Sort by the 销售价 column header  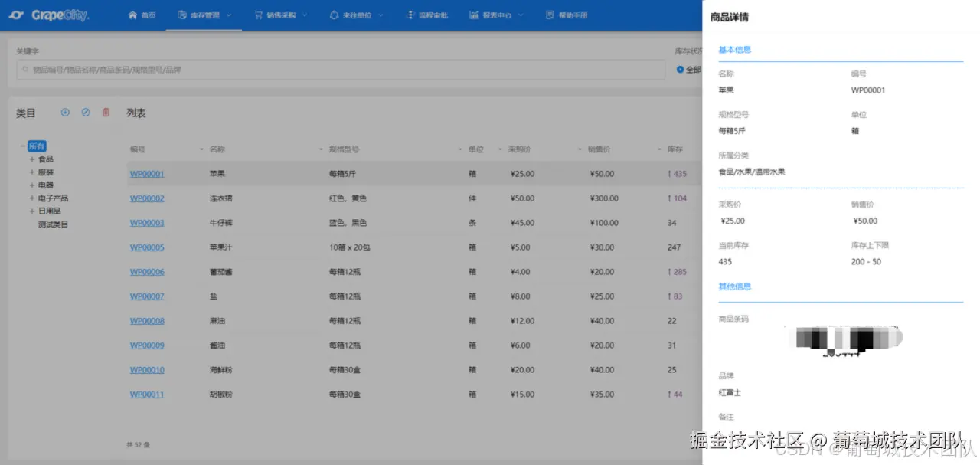[x=599, y=149]
